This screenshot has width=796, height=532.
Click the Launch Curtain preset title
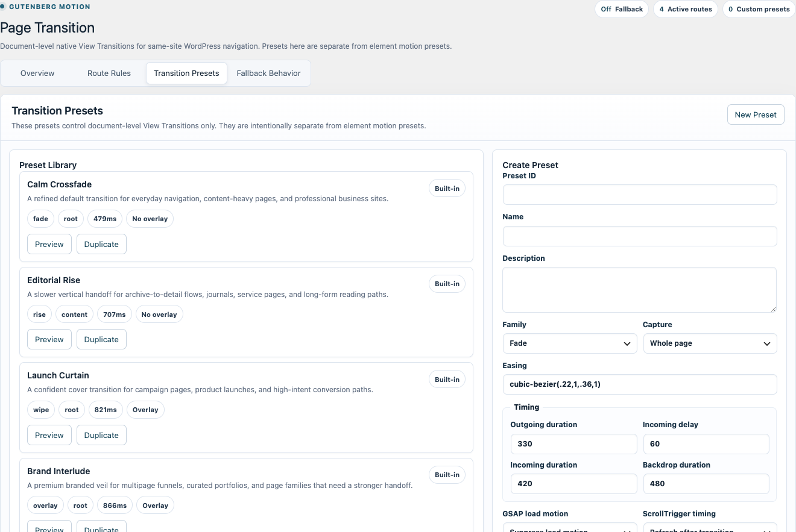58,375
